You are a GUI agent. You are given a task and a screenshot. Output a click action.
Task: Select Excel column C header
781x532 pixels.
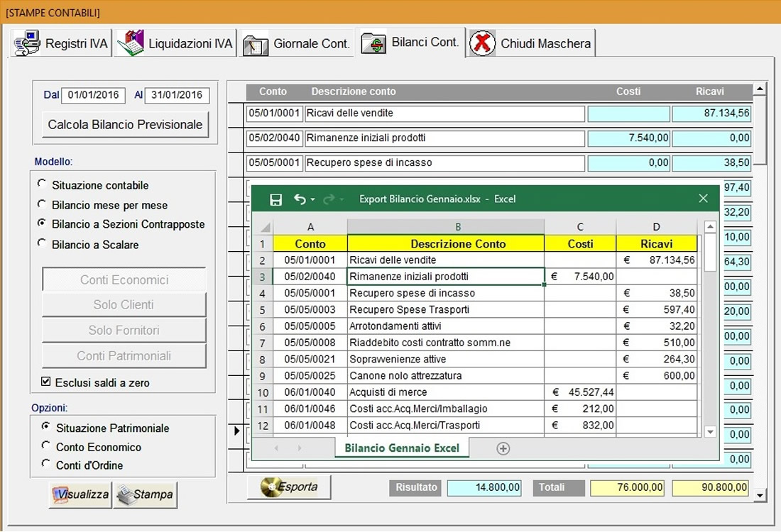580,227
